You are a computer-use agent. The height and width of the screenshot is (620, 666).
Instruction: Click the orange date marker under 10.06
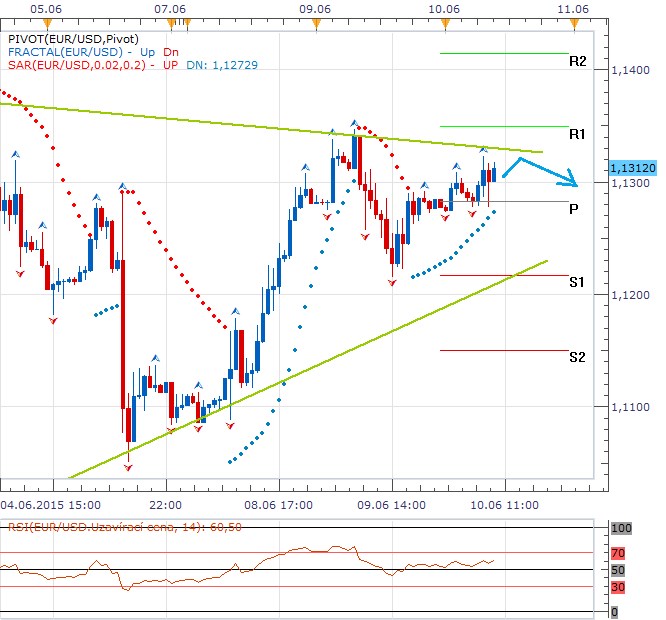[x=443, y=21]
